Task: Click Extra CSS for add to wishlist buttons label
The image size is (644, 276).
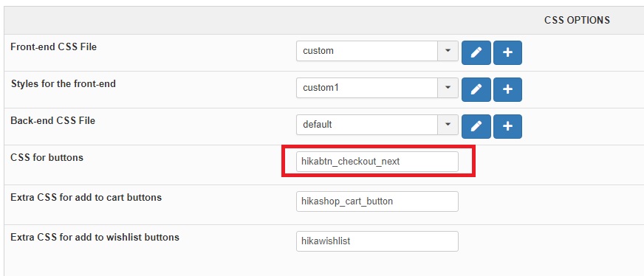Action: coord(95,237)
